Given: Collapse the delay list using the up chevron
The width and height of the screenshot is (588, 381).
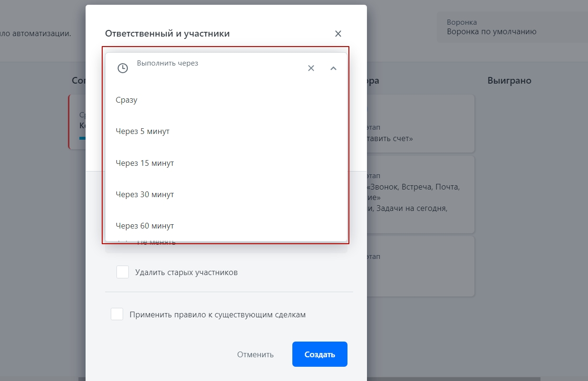Looking at the screenshot, I should click(x=333, y=68).
